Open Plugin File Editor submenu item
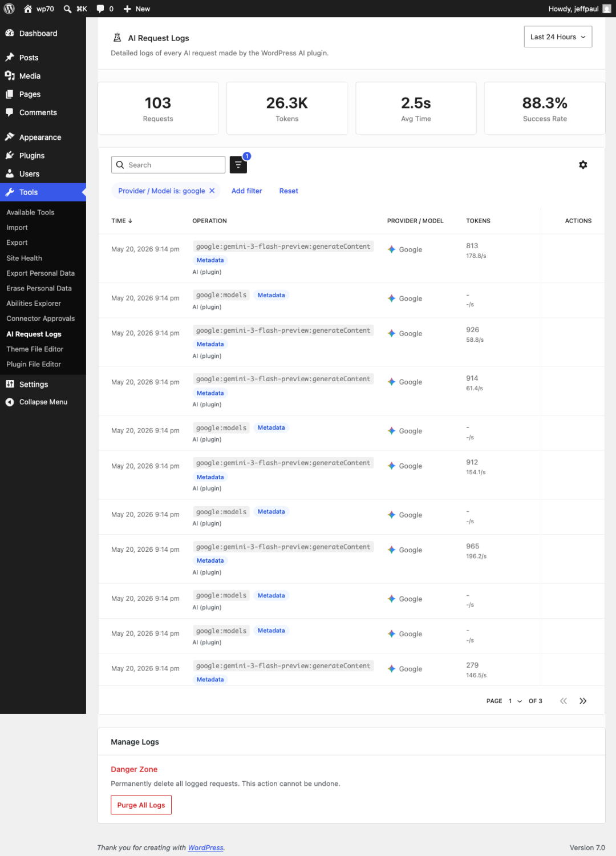 point(34,364)
